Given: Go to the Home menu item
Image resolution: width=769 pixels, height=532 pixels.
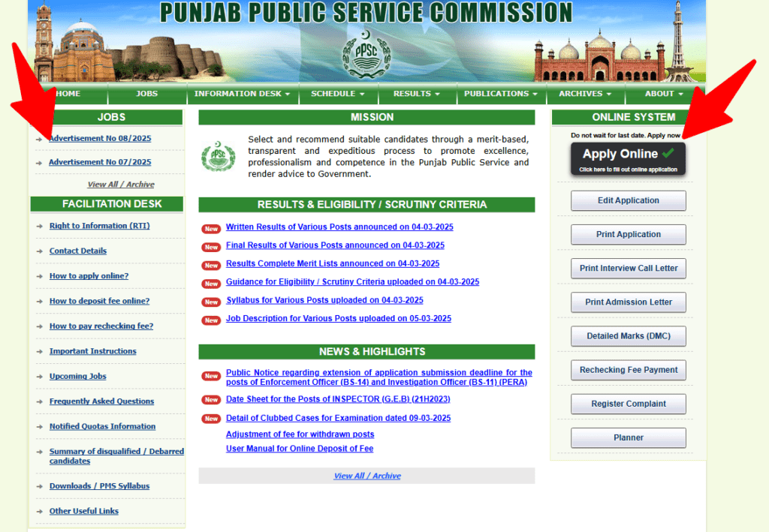Looking at the screenshot, I should pyautogui.click(x=68, y=94).
